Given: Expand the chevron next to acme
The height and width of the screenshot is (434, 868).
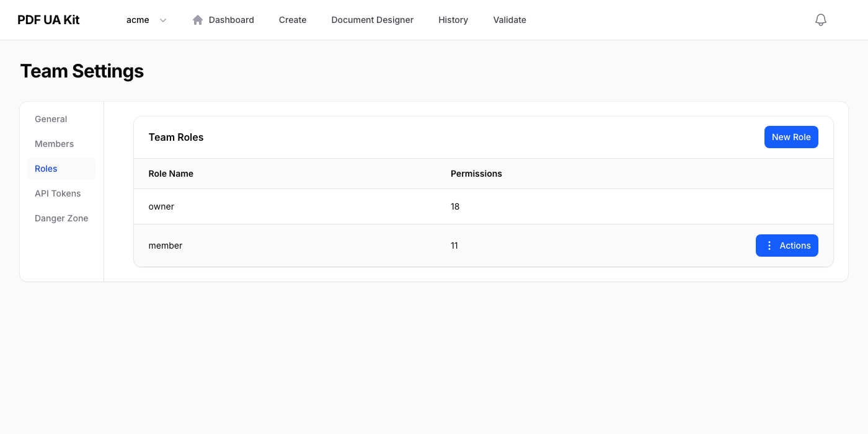Looking at the screenshot, I should tap(163, 20).
